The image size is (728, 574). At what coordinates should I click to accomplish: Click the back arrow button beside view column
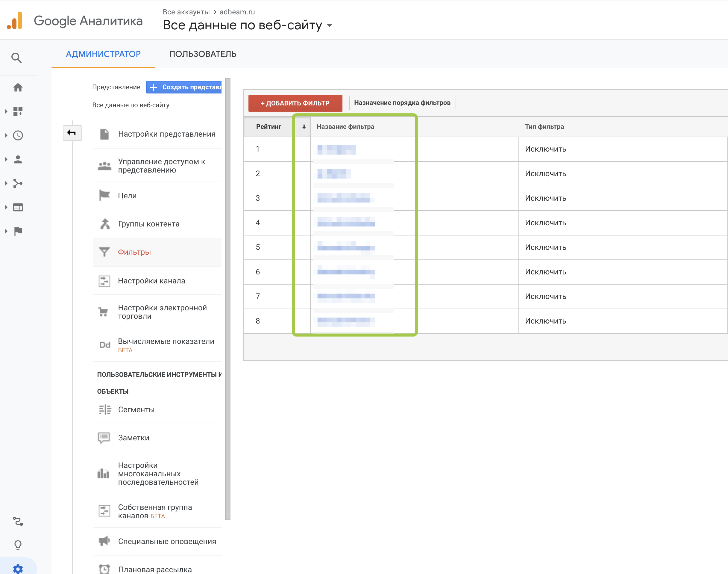click(72, 133)
